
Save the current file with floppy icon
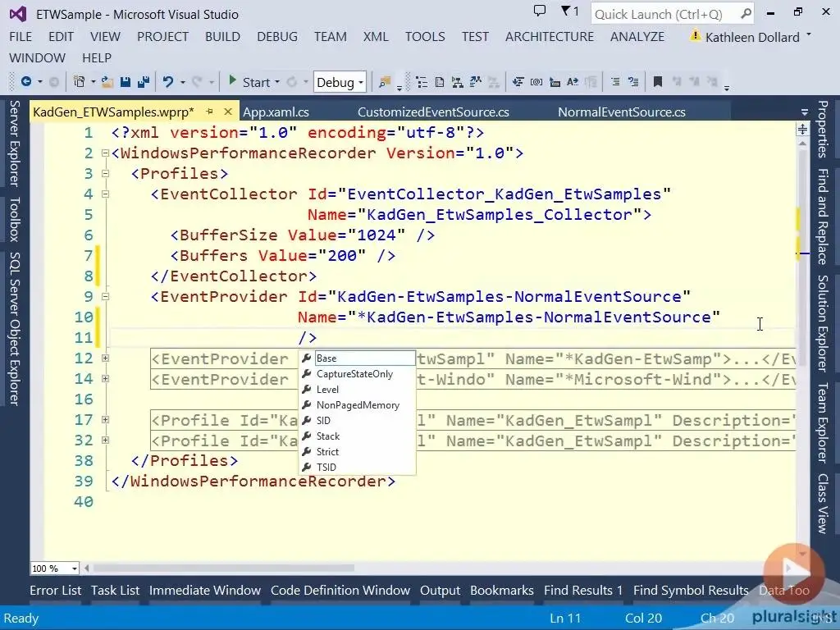click(x=126, y=82)
